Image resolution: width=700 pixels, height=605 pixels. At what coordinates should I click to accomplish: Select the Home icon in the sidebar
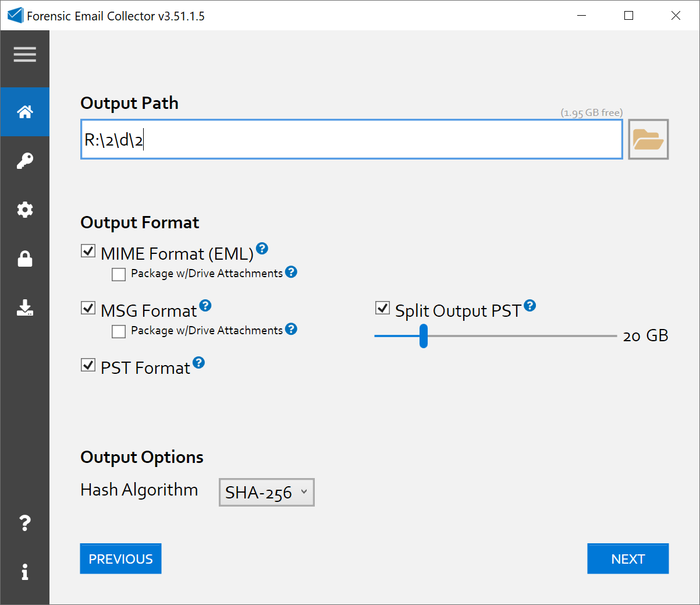tap(25, 112)
